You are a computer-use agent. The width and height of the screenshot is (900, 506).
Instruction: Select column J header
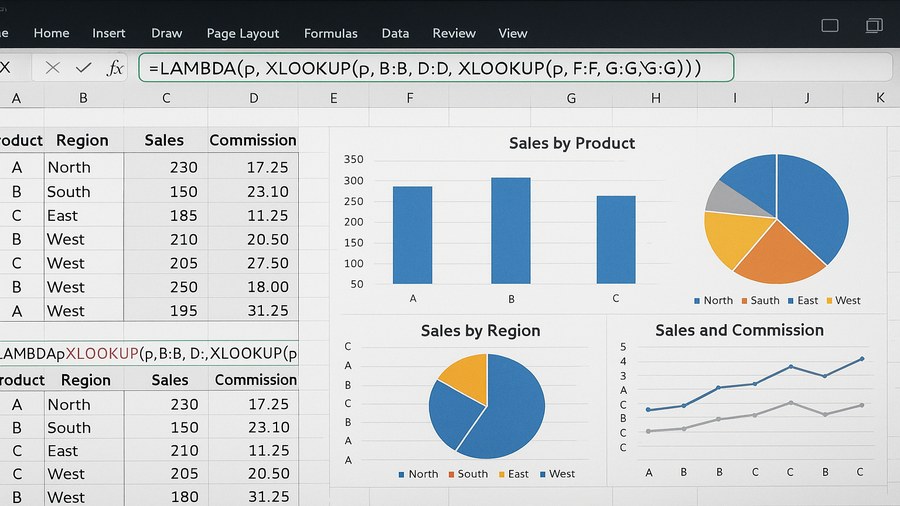tap(807, 98)
